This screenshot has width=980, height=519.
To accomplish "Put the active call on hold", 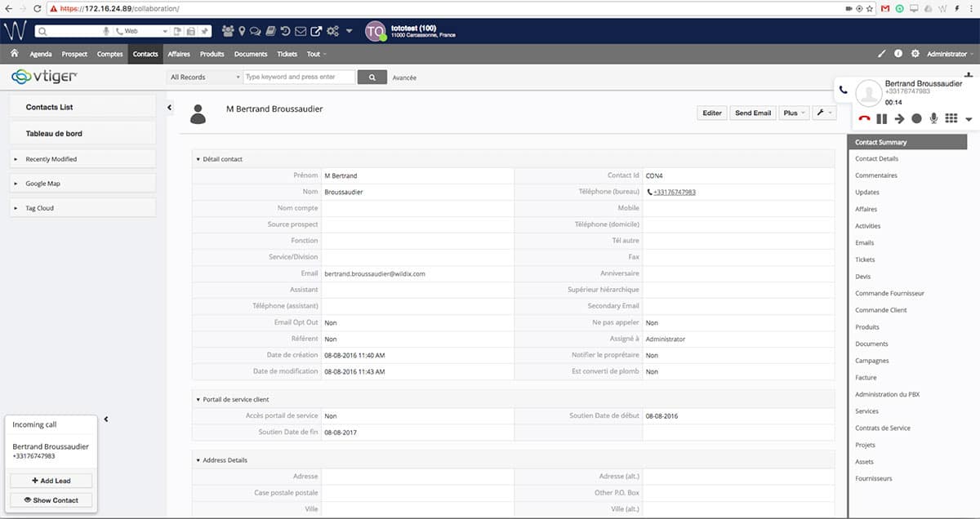I will pos(882,119).
